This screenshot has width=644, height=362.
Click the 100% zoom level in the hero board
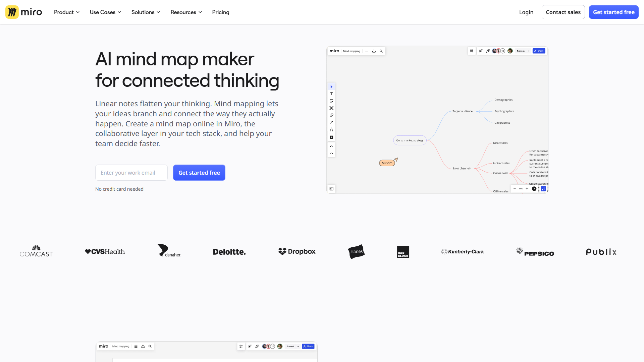pyautogui.click(x=521, y=189)
